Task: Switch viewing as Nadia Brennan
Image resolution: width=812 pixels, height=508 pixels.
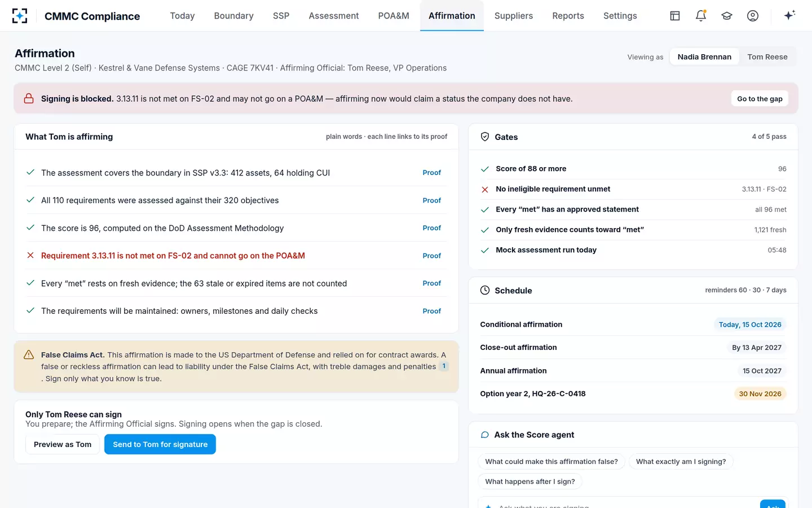Action: pyautogui.click(x=704, y=56)
